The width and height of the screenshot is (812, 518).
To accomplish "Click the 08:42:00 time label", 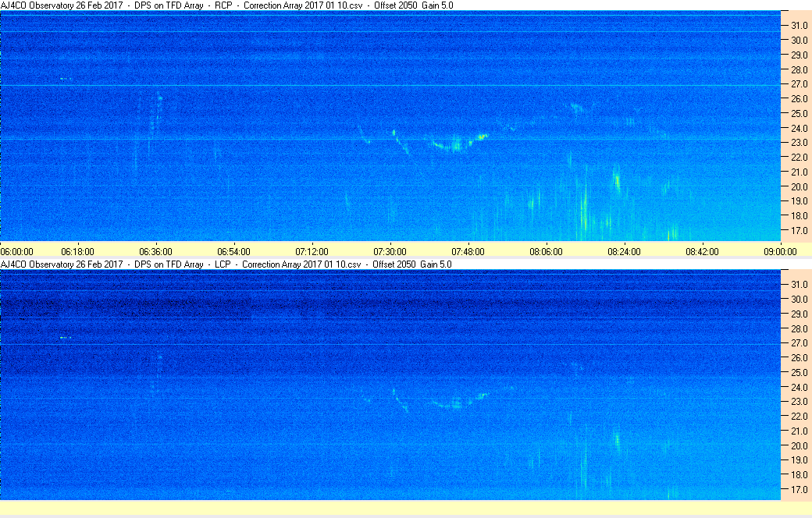I will 702,251.
